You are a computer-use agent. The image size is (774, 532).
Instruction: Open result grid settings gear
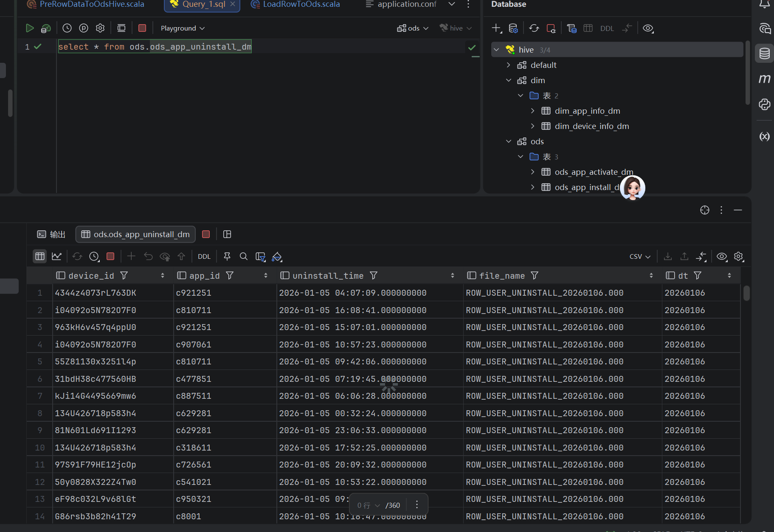(x=739, y=256)
